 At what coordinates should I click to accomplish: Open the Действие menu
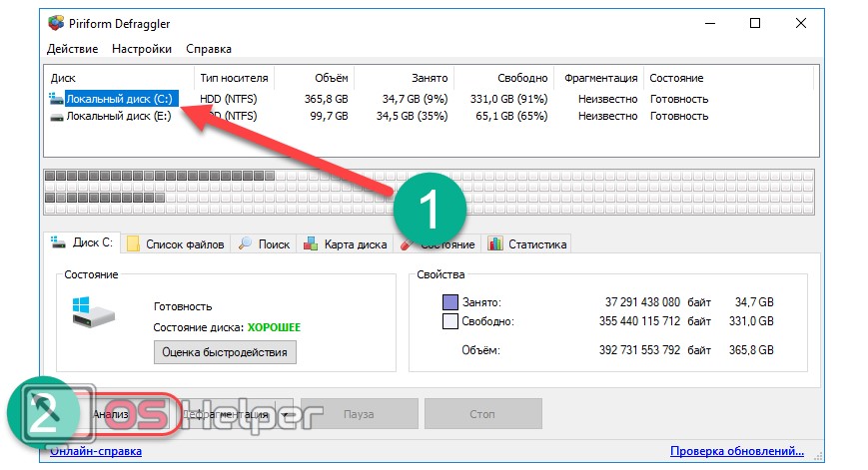pyautogui.click(x=72, y=49)
